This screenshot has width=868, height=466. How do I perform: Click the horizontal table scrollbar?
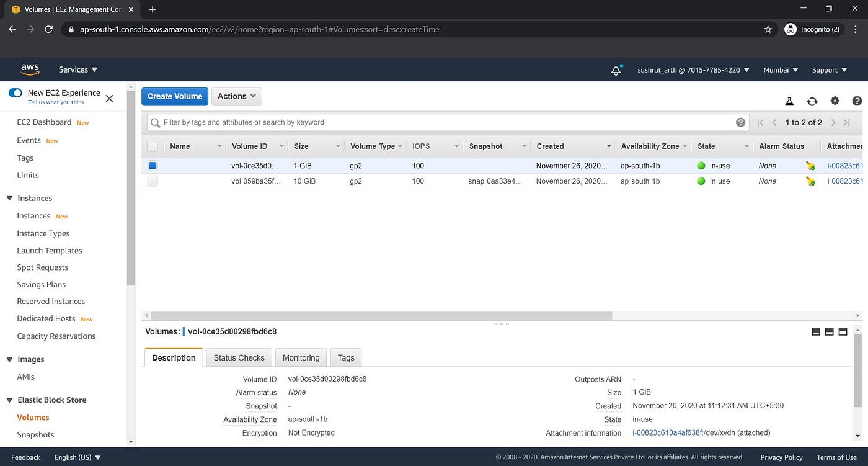pos(381,315)
